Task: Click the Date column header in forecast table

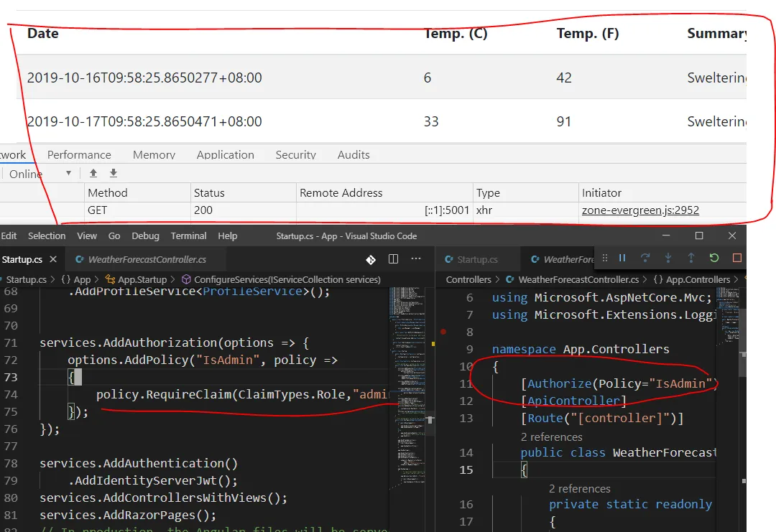Action: 43,33
